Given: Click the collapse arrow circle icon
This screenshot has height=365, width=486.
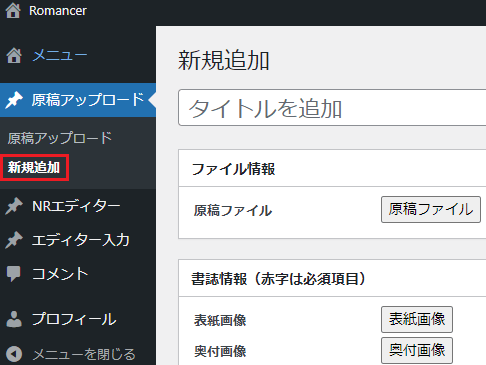Looking at the screenshot, I should point(14,354).
